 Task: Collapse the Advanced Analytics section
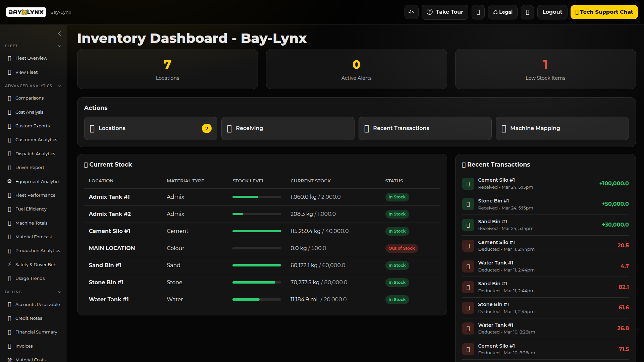click(x=59, y=86)
